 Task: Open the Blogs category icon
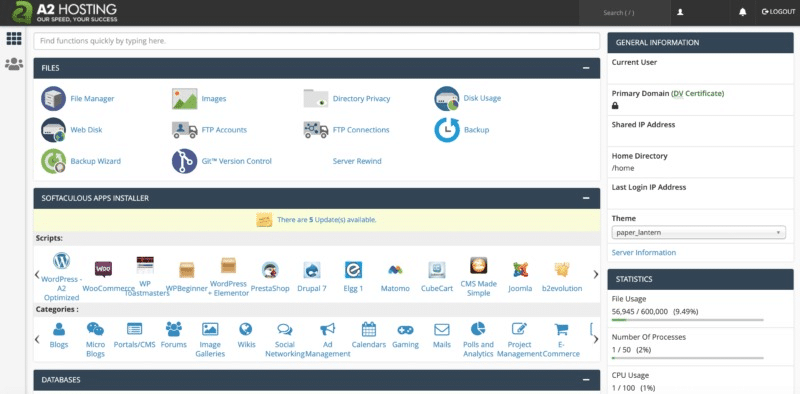pyautogui.click(x=59, y=329)
